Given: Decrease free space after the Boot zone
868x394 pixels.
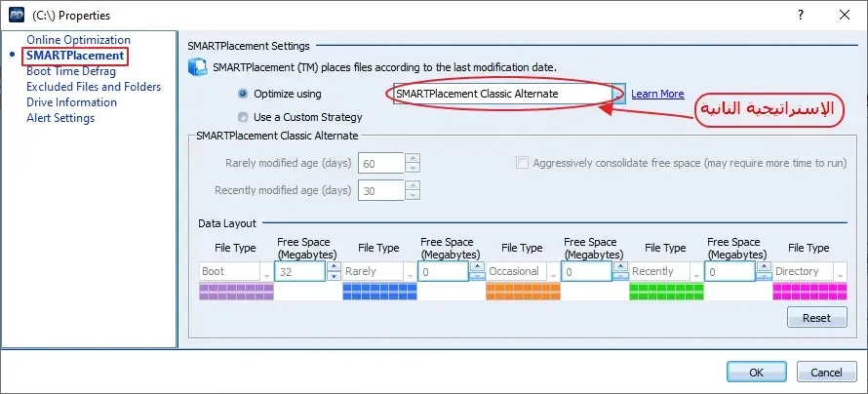Looking at the screenshot, I should (x=334, y=276).
